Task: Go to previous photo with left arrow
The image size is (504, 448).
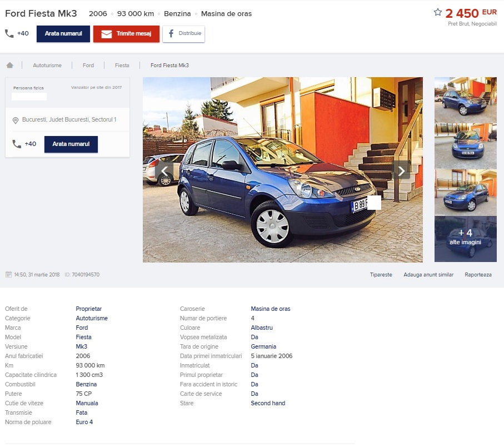Action: [164, 170]
